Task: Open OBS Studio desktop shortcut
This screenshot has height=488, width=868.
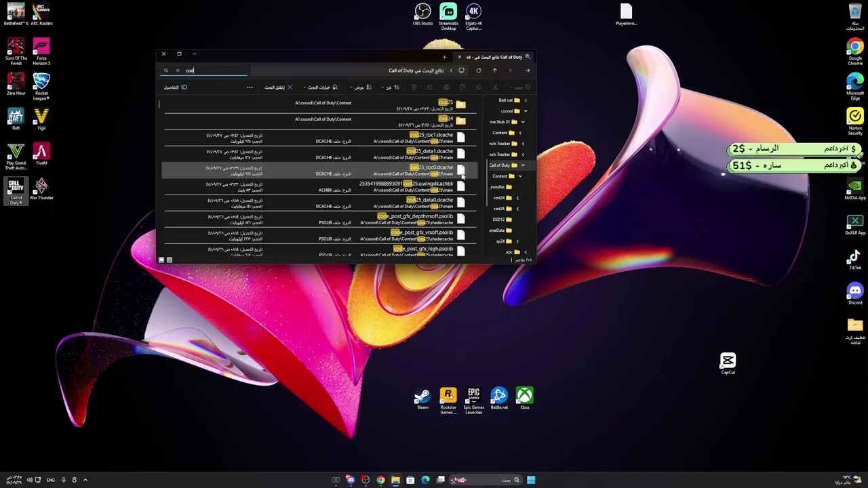Action: point(422,15)
